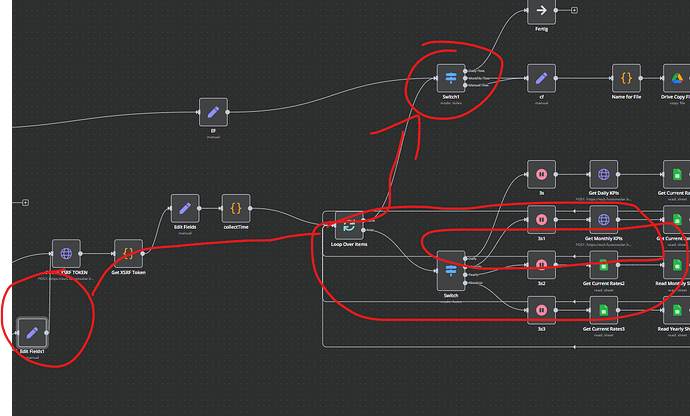This screenshot has width=690, height=416.
Task: Open the Get Current Rates3 sheet node
Action: 604,310
